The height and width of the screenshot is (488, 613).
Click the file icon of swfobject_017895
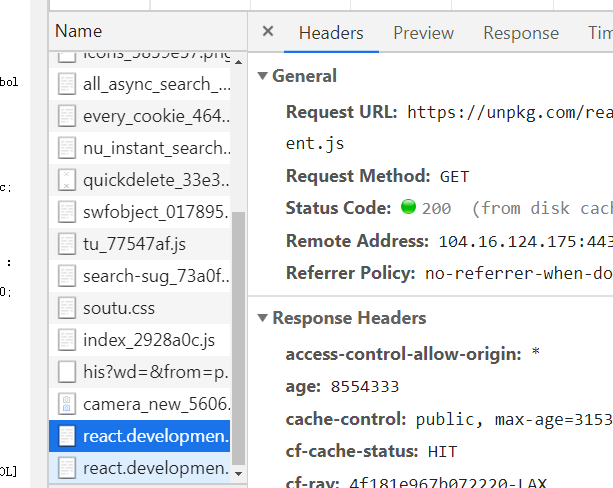click(x=67, y=212)
